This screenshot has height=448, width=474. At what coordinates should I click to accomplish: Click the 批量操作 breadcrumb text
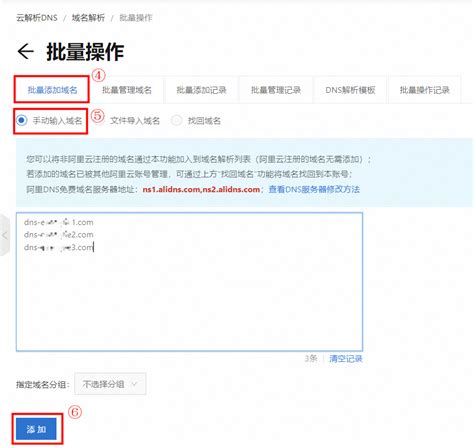click(x=136, y=18)
